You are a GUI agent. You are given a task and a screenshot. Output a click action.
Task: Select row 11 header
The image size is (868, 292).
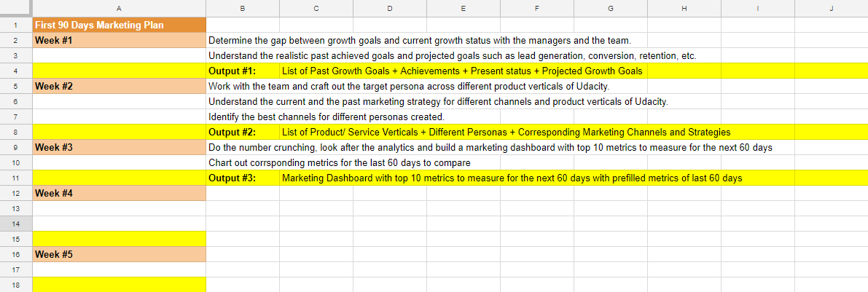(15, 178)
